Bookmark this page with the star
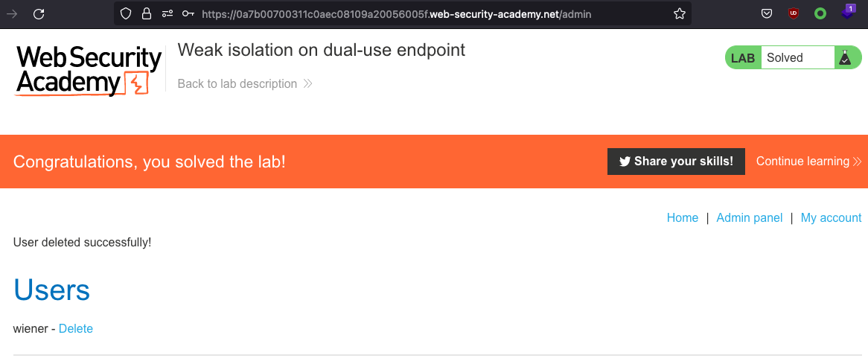This screenshot has width=868, height=364. [679, 13]
